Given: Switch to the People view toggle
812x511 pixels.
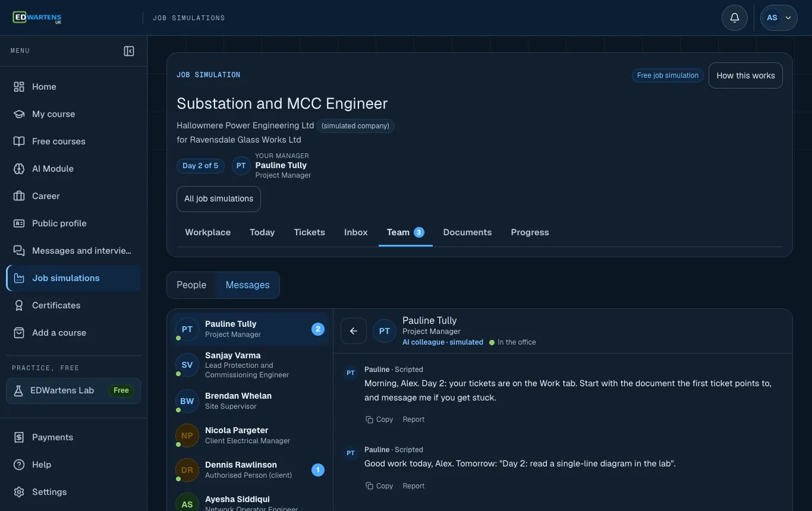Looking at the screenshot, I should (x=191, y=285).
